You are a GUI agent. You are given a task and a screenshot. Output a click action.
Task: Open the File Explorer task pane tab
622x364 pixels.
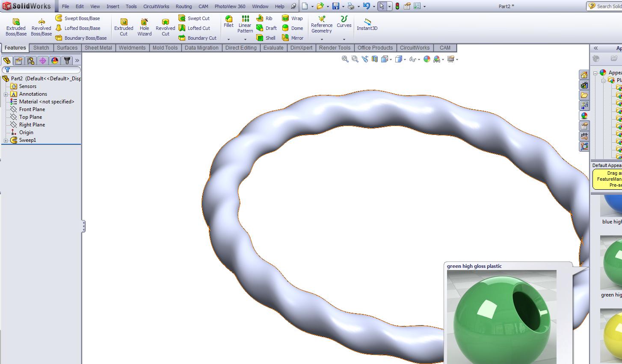coord(584,95)
